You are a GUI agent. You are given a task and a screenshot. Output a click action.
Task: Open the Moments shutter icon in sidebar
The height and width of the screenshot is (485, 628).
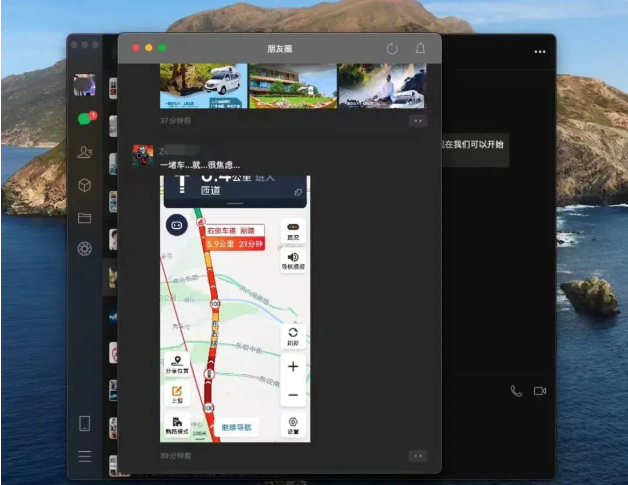pos(85,249)
